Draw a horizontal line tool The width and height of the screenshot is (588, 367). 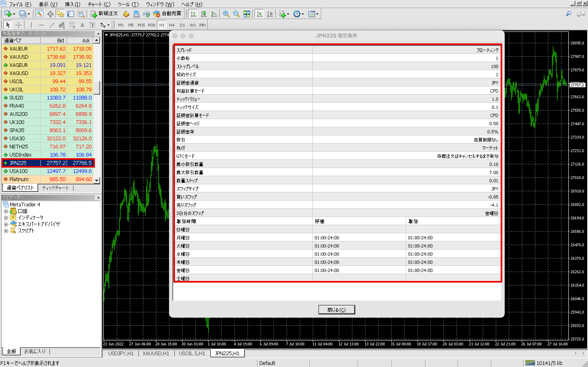[x=42, y=25]
